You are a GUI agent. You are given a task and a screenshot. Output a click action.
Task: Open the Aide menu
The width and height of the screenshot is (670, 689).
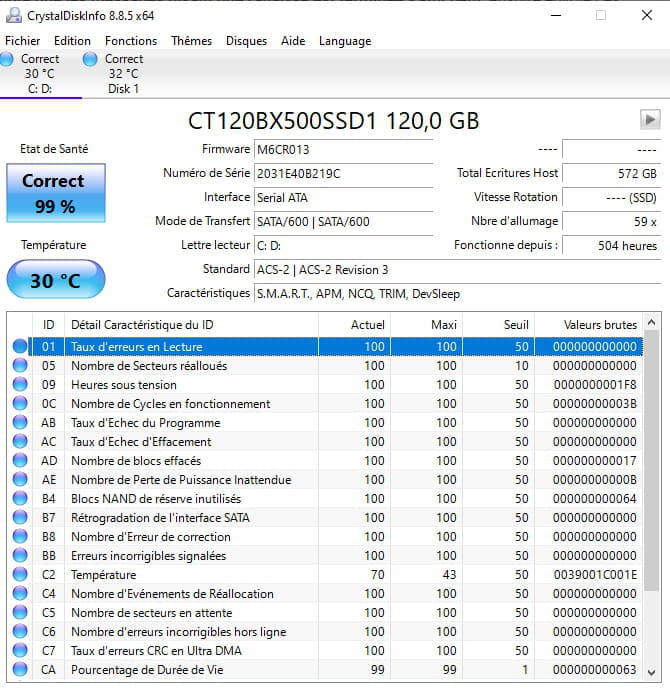click(293, 41)
